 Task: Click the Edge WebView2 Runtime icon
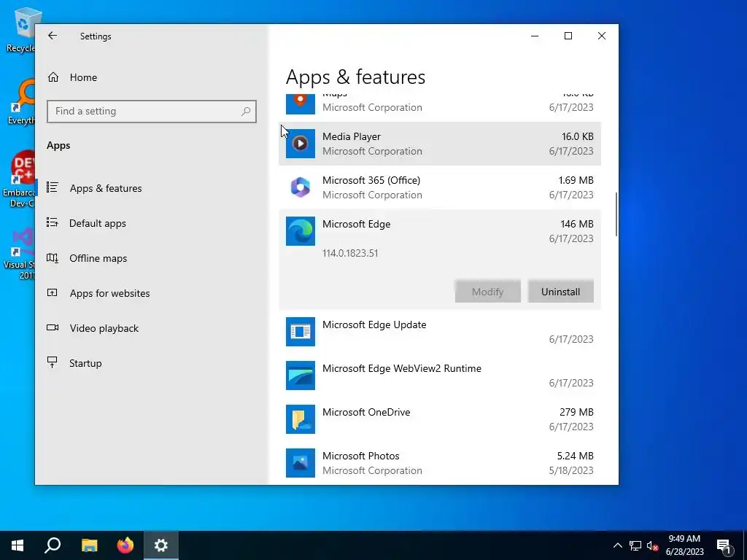click(x=300, y=376)
